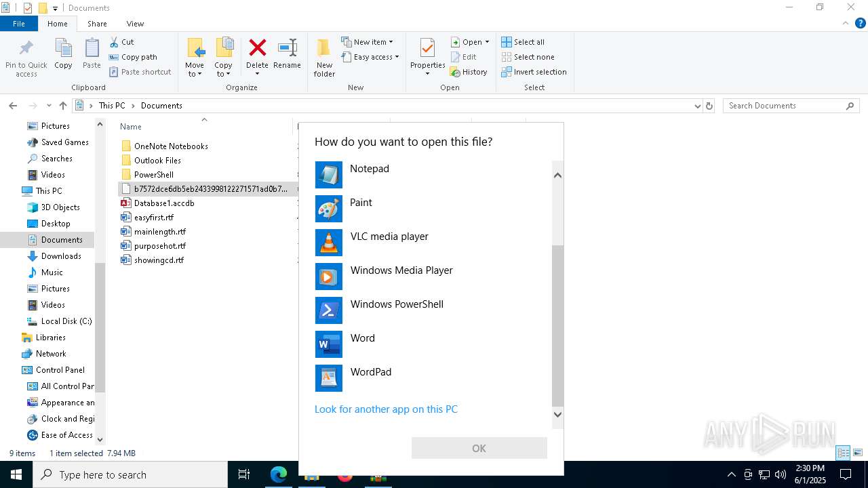This screenshot has width=868, height=488.
Task: Select the easyfirst.rtf file
Action: (154, 218)
